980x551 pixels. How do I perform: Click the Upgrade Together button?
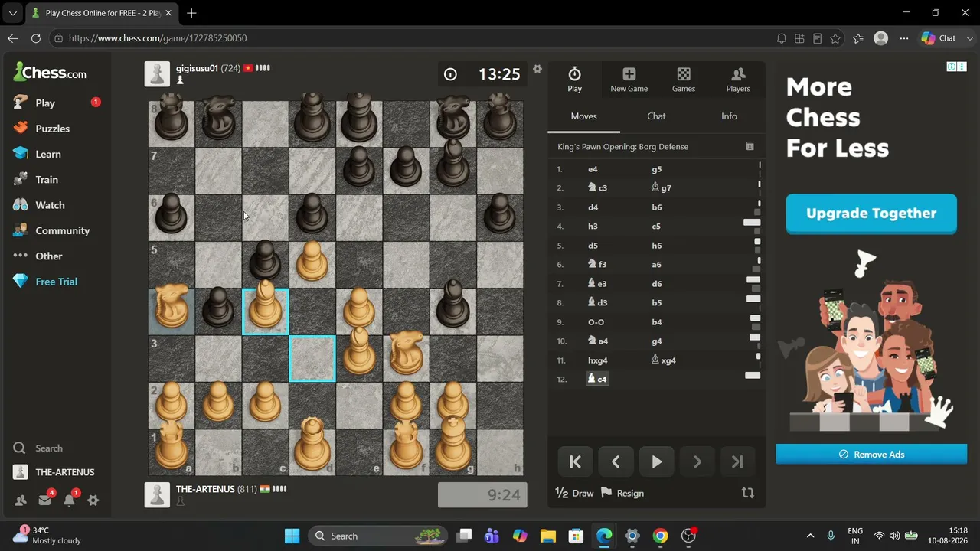[x=871, y=214]
